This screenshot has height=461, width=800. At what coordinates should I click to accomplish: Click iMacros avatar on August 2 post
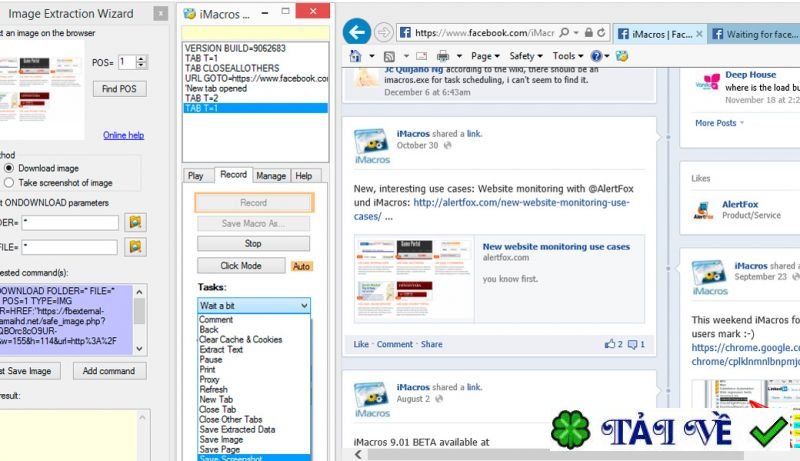(371, 395)
